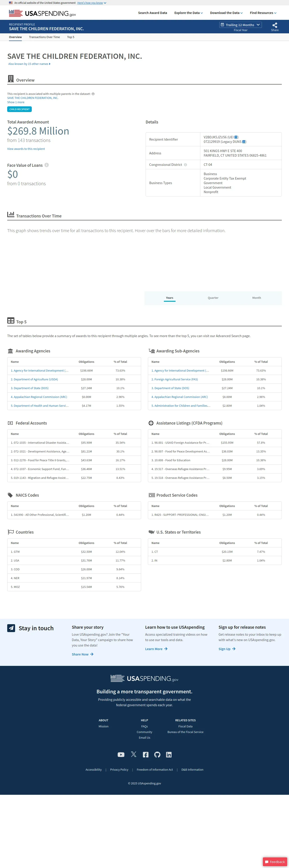
Task: Open the Facebook icon in the footer
Action: (x=146, y=754)
